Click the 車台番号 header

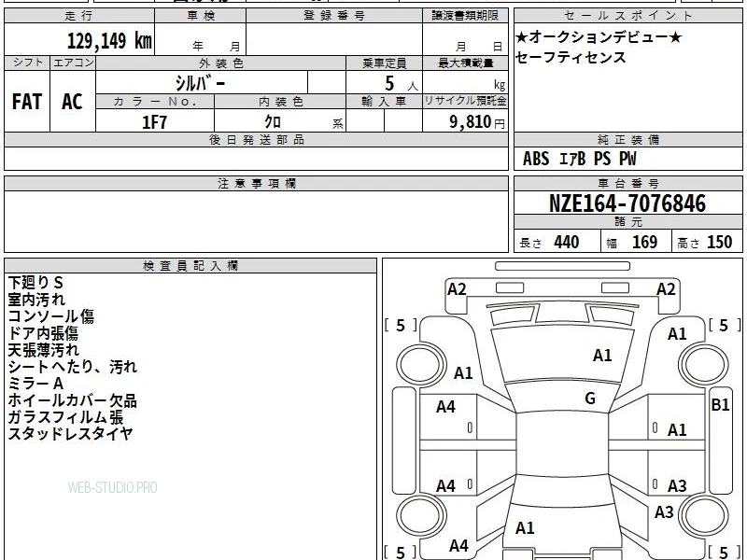[628, 183]
